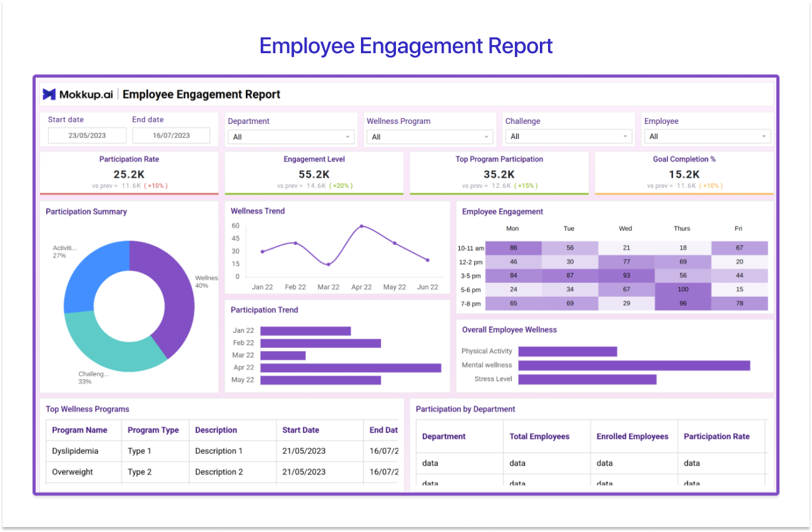Click the blue Activities donut segment
Screen dimensions: 812x532
tap(93, 274)
